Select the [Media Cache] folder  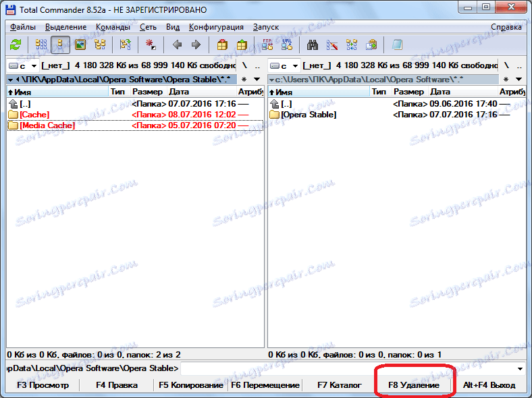pos(135,125)
